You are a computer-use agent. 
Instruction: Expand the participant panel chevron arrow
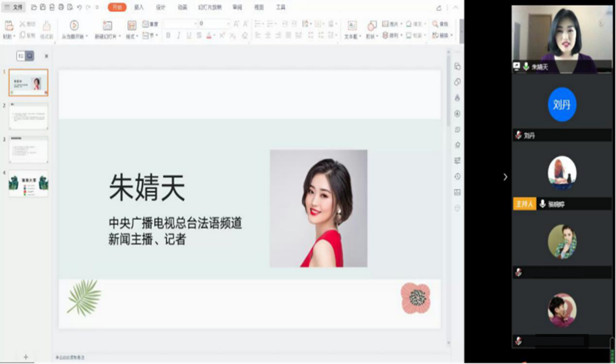tap(505, 177)
